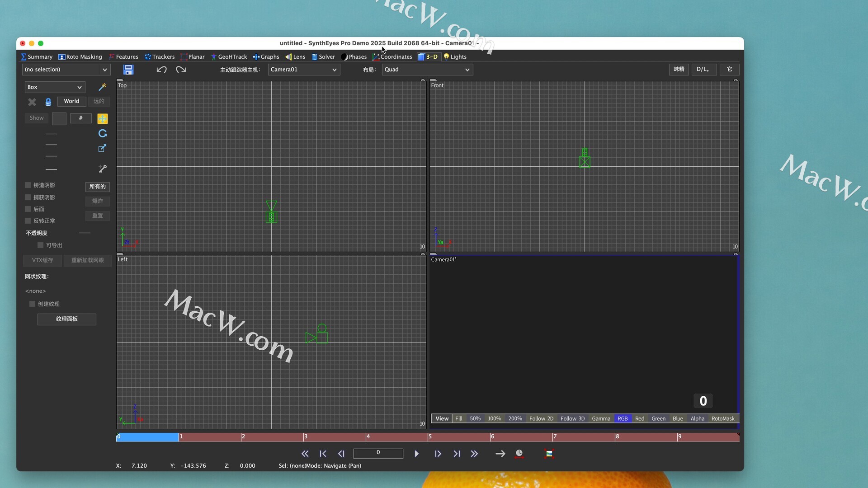The height and width of the screenshot is (488, 868).
Task: Toggle the 反转正常 checkbox
Action: coord(28,221)
